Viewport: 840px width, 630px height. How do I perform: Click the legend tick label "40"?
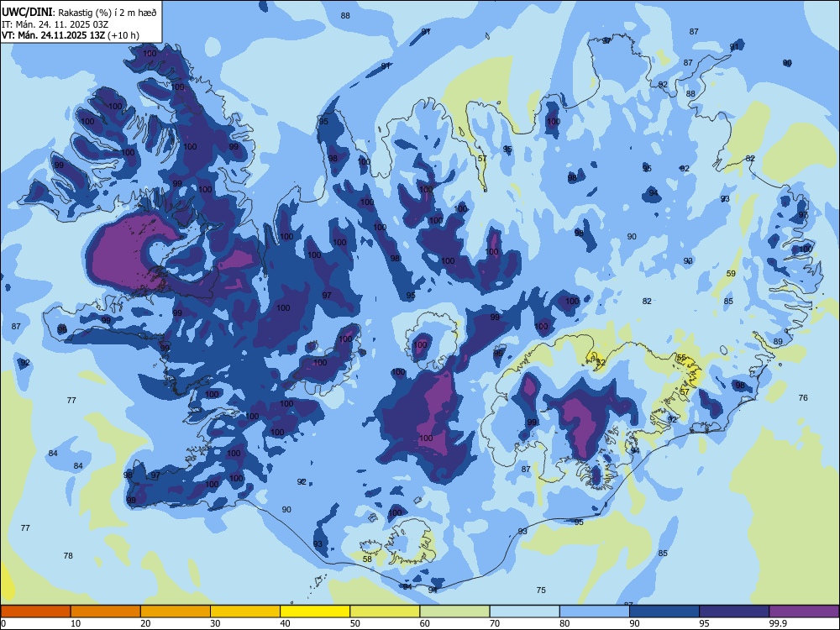coord(286,623)
